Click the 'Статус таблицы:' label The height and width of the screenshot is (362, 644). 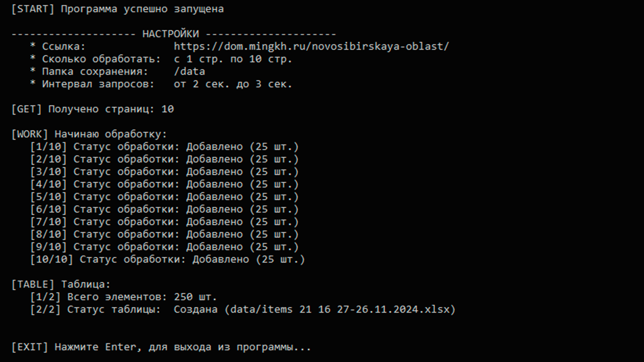tap(114, 309)
